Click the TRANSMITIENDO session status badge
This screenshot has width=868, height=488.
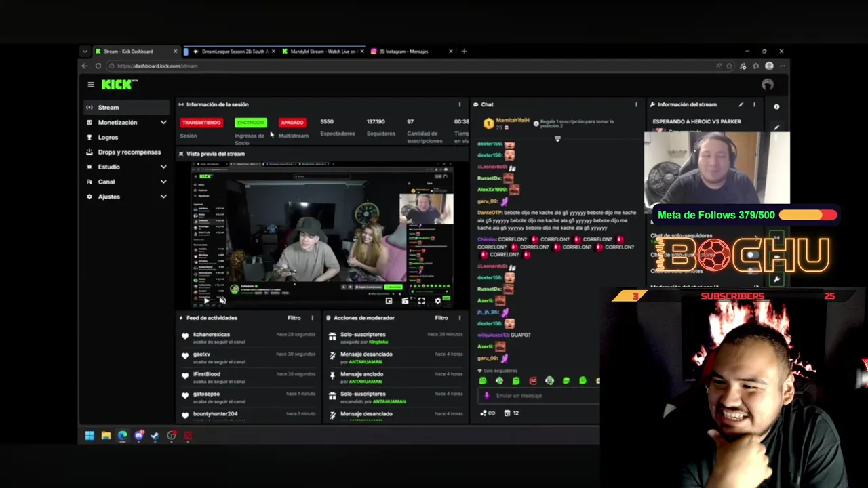pyautogui.click(x=201, y=123)
